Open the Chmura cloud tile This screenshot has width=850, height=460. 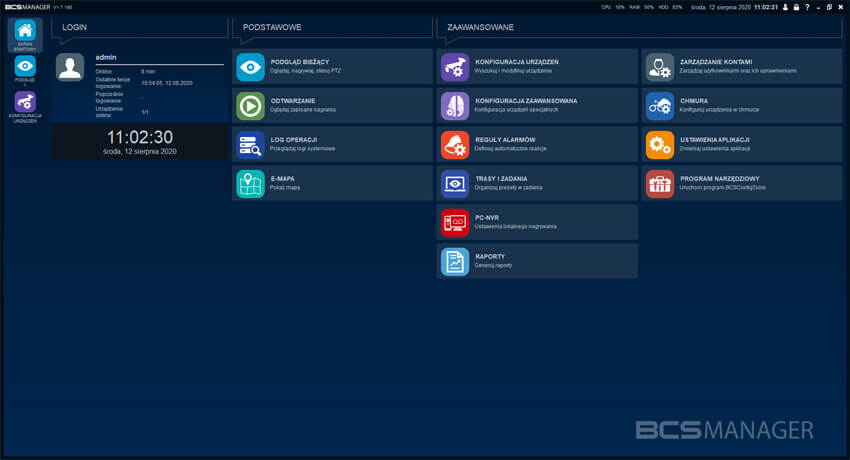(x=742, y=106)
